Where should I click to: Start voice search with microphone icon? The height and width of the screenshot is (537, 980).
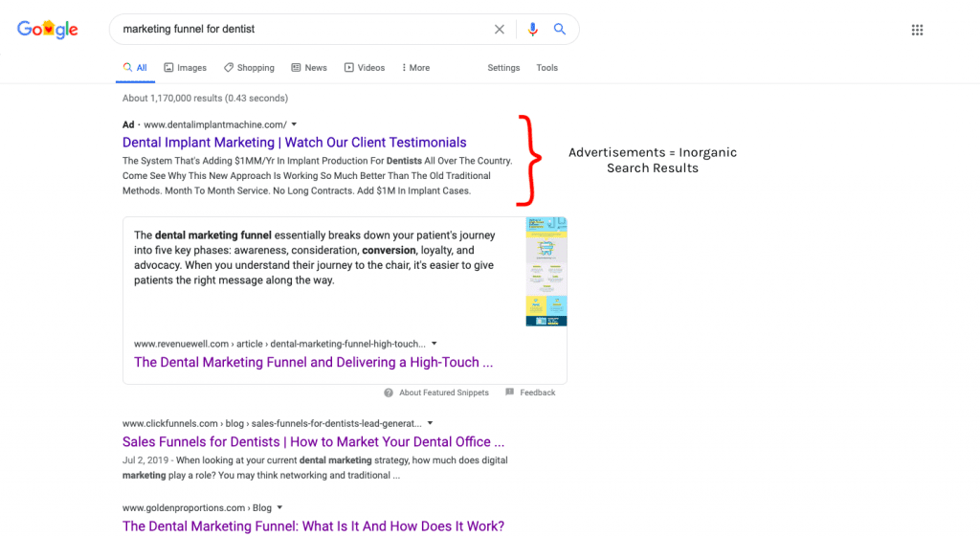click(x=532, y=30)
